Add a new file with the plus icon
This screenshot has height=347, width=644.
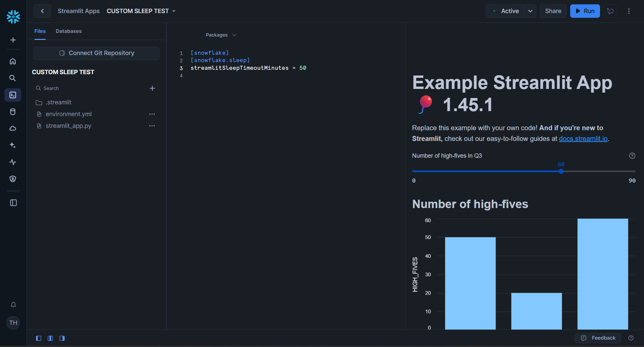click(152, 88)
